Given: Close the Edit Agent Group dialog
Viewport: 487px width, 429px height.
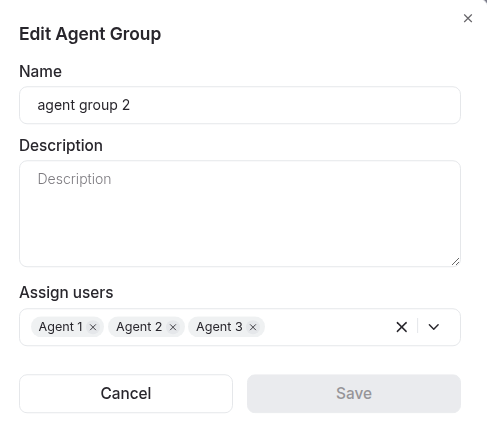Looking at the screenshot, I should pos(468,18).
